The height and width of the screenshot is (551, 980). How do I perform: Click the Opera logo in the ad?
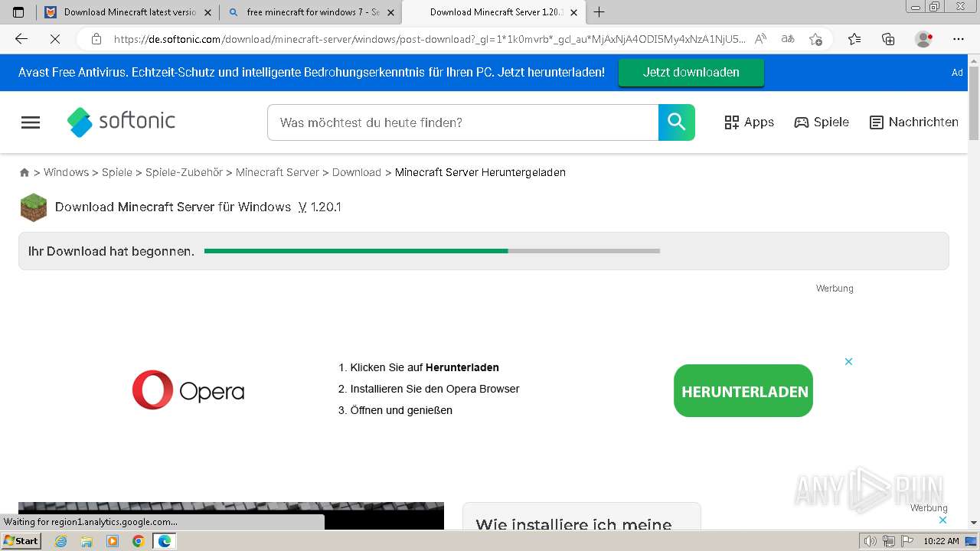click(188, 390)
